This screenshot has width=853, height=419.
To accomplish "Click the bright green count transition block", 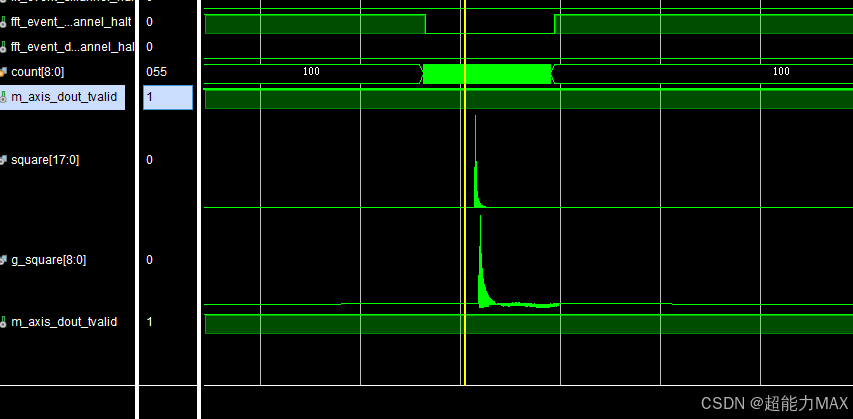I will click(487, 74).
